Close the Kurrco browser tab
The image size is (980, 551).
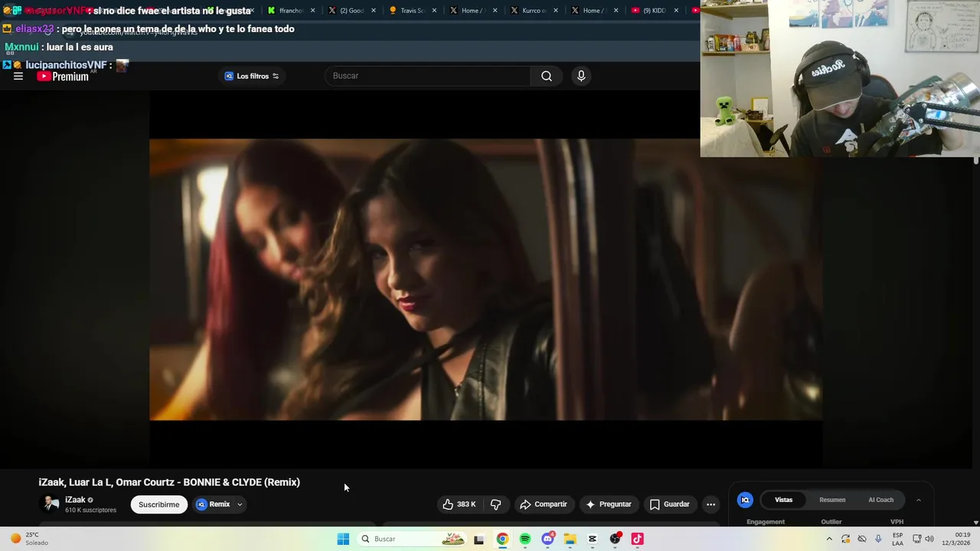[555, 11]
